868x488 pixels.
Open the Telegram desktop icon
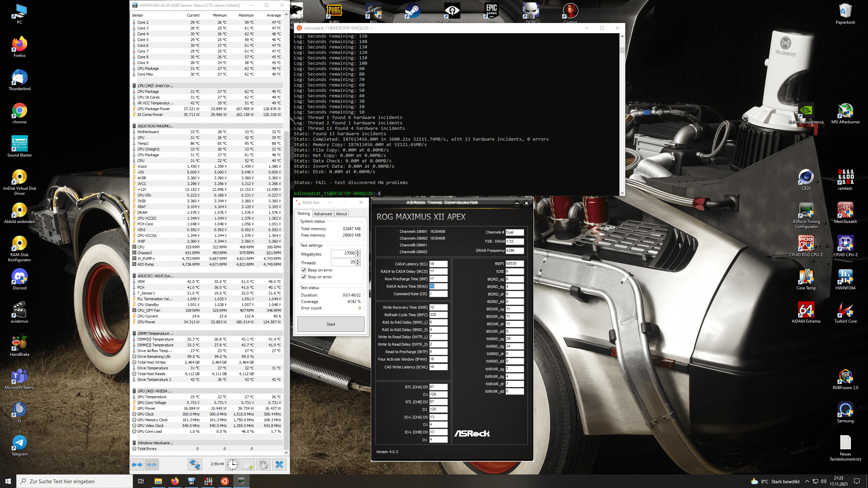click(20, 445)
